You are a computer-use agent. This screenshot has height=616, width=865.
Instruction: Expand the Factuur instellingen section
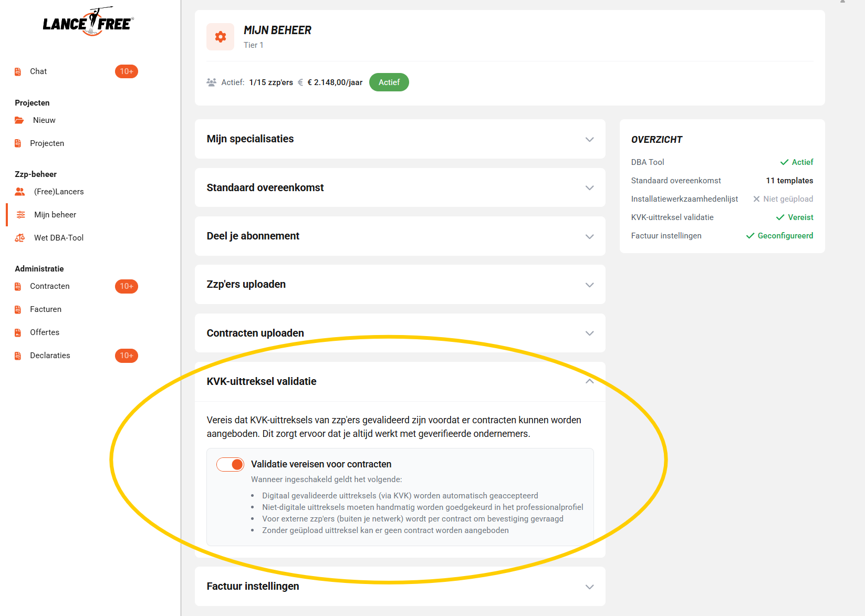589,587
